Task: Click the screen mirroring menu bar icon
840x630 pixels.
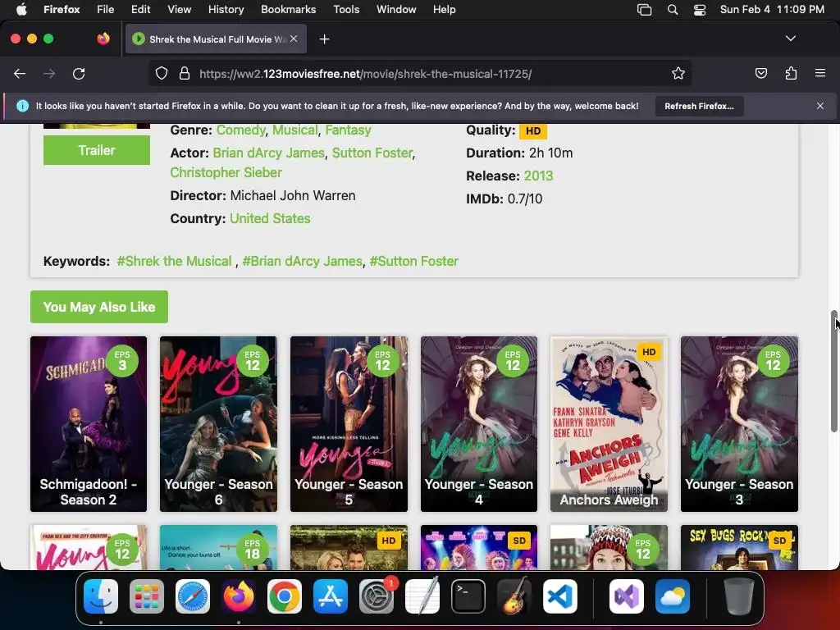Action: tap(645, 10)
